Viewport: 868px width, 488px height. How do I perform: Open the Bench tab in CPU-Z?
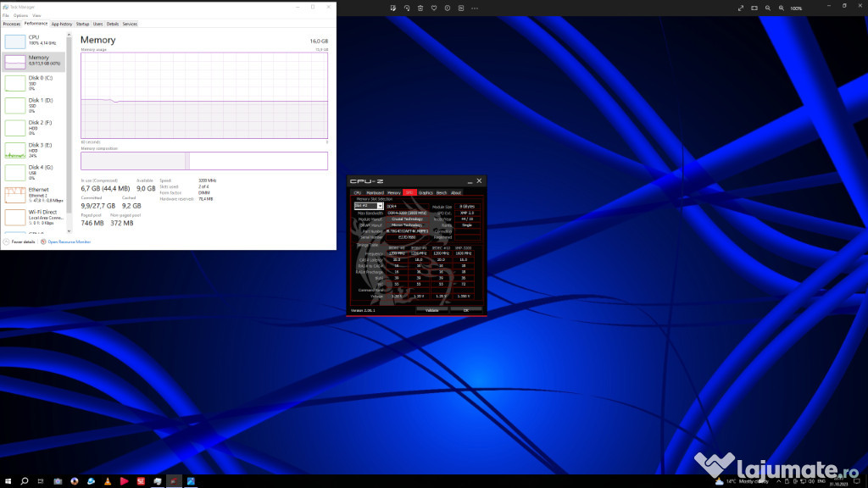[442, 192]
